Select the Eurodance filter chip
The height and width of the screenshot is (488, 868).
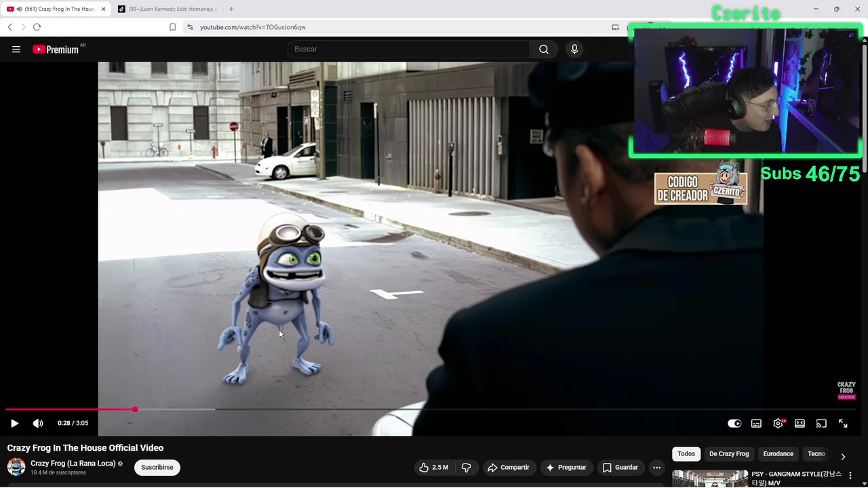point(778,453)
